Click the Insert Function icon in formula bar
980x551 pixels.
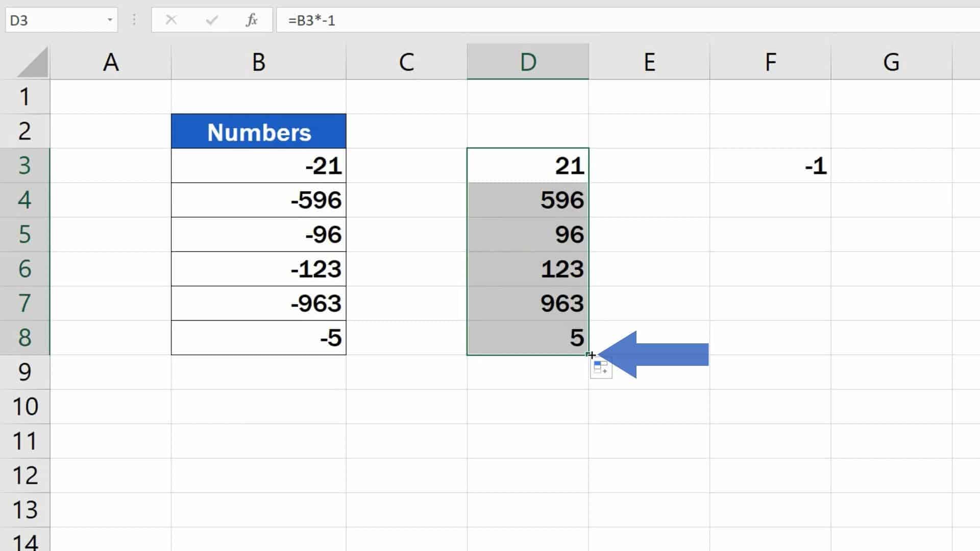[x=252, y=20]
